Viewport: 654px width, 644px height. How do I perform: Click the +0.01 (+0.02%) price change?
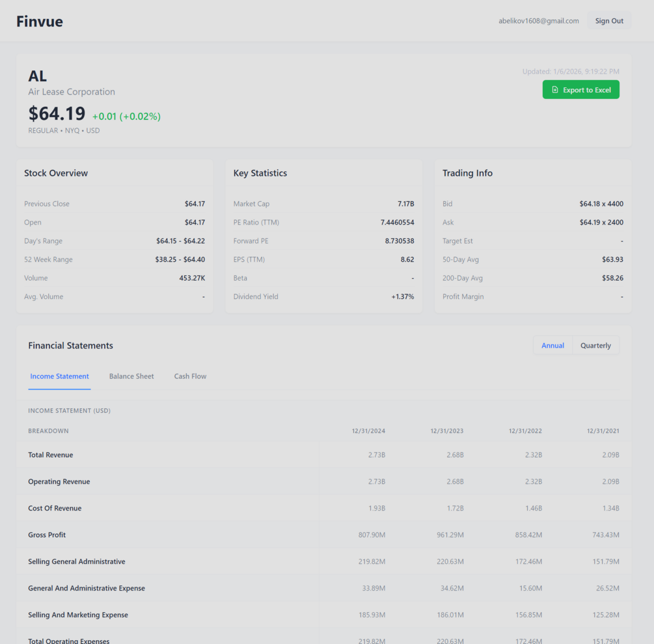[x=126, y=117]
